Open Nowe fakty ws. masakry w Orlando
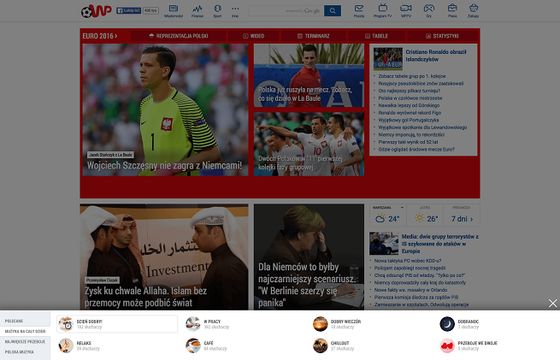The height and width of the screenshot is (360, 560). [x=411, y=290]
